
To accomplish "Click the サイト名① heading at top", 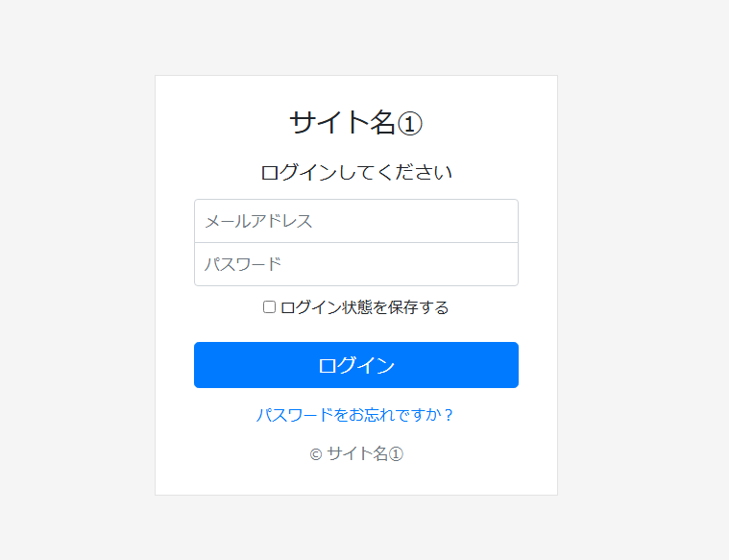I will [x=355, y=122].
